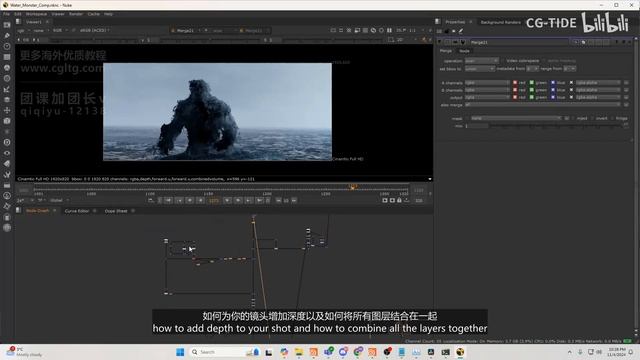This screenshot has width=640, height=360.
Task: Open the 3D nodes toolbar menu
Action: coord(7,121)
